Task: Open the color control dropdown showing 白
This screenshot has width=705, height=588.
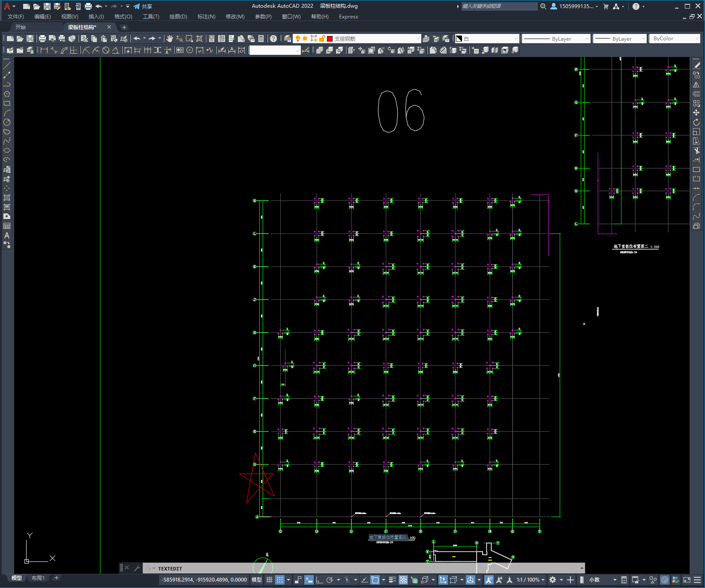Action: (487, 39)
